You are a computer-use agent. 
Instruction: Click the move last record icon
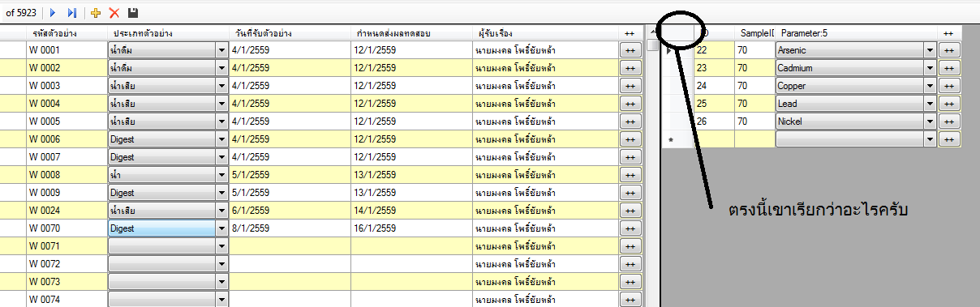coord(72,13)
